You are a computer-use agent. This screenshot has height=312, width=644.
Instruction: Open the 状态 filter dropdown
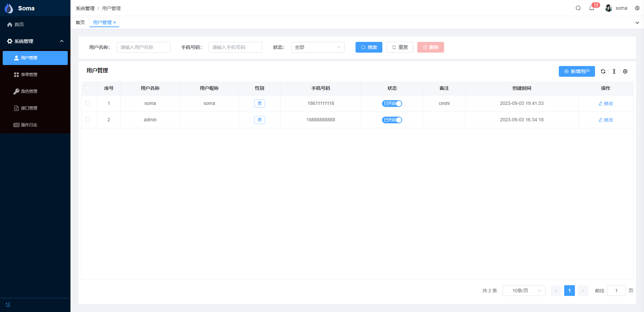pos(318,47)
